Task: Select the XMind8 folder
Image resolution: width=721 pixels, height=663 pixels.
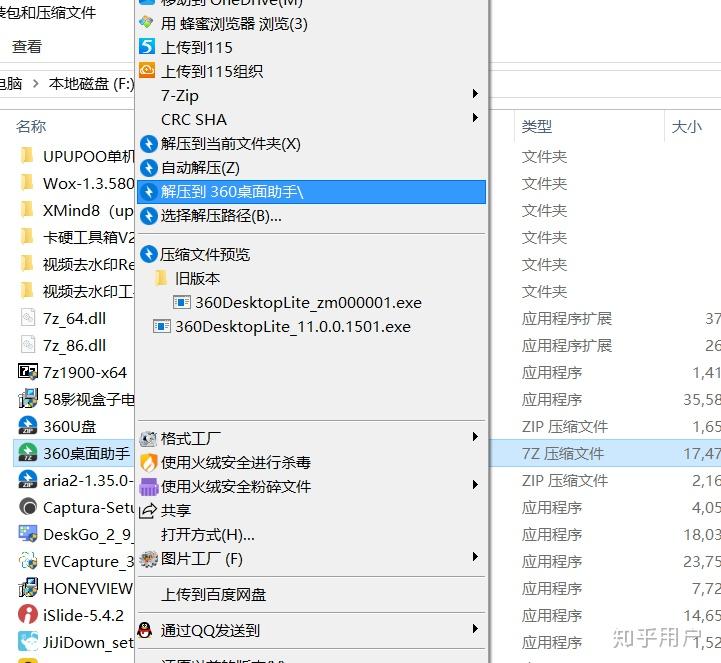Action: tap(76, 211)
